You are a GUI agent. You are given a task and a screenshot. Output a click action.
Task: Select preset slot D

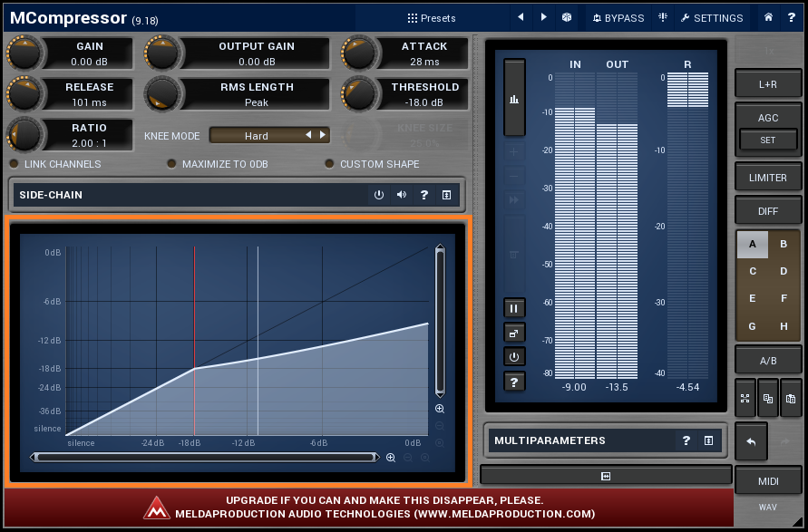784,271
